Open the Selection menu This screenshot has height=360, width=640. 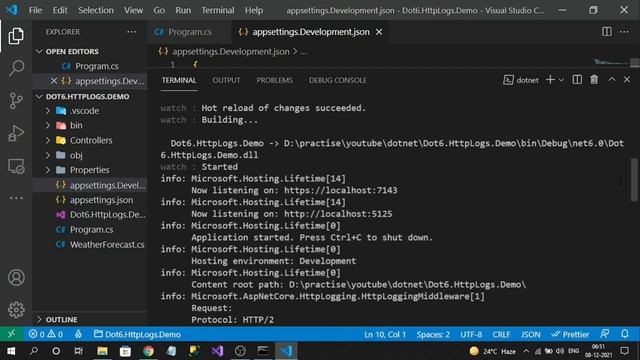coord(96,10)
